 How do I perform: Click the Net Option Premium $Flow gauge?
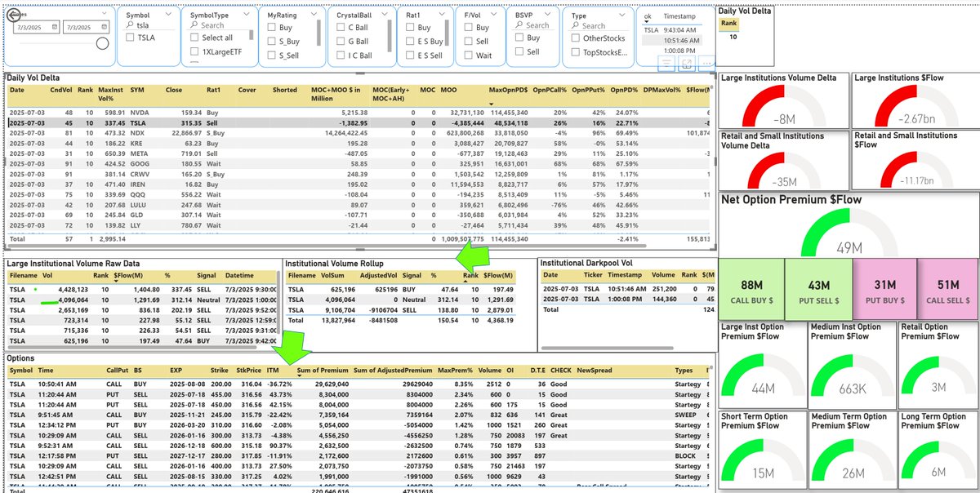pyautogui.click(x=849, y=231)
